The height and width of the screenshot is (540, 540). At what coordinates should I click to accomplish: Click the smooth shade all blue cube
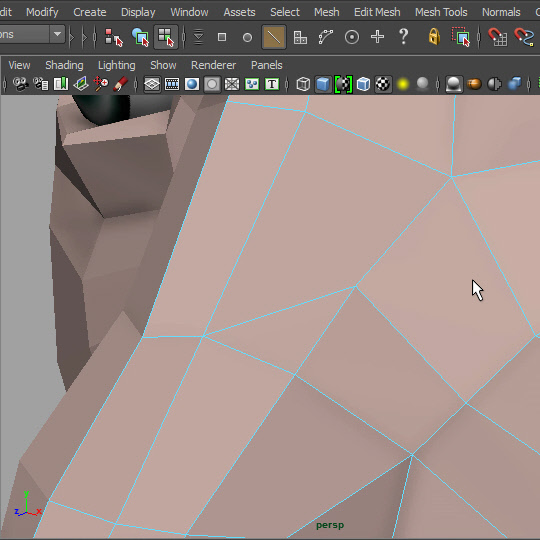point(323,84)
